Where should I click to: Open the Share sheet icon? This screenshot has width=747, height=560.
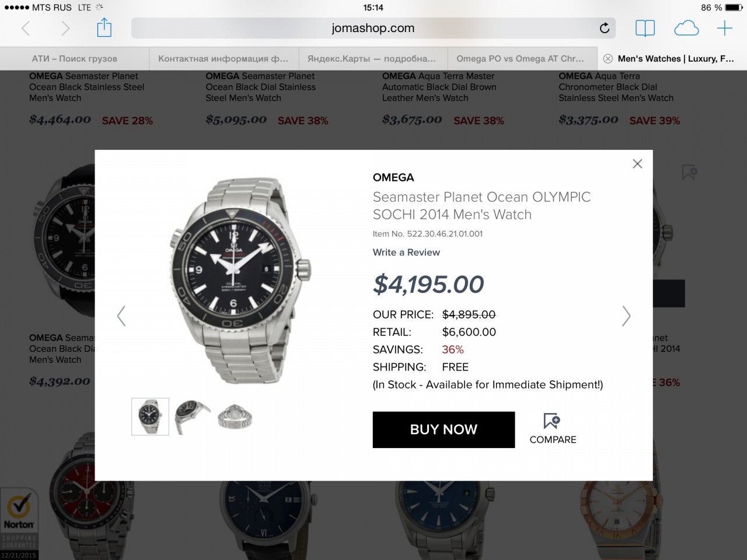click(x=104, y=27)
